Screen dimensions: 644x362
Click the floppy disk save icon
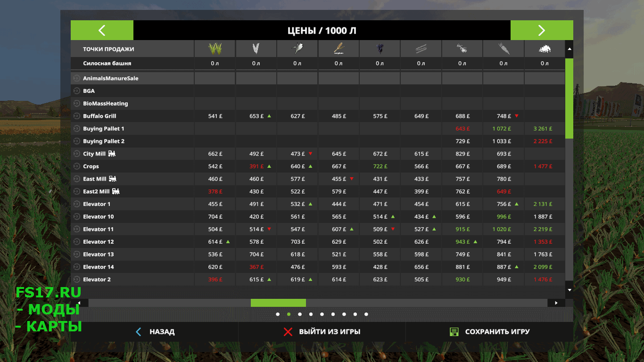click(454, 332)
